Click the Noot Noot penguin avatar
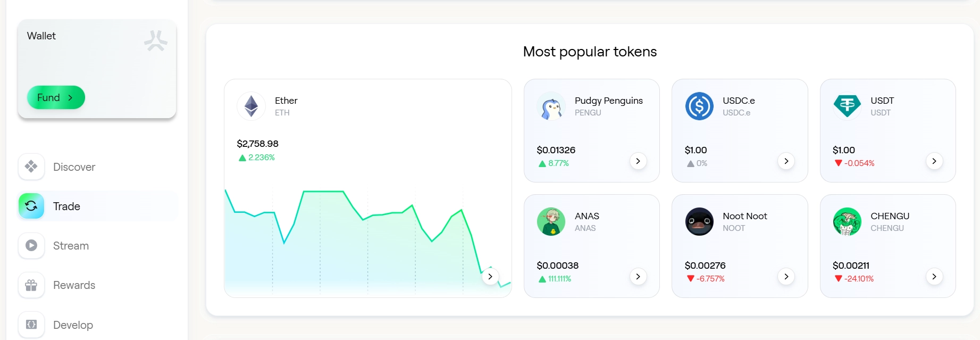Screen dimensions: 980x340 (699, 221)
